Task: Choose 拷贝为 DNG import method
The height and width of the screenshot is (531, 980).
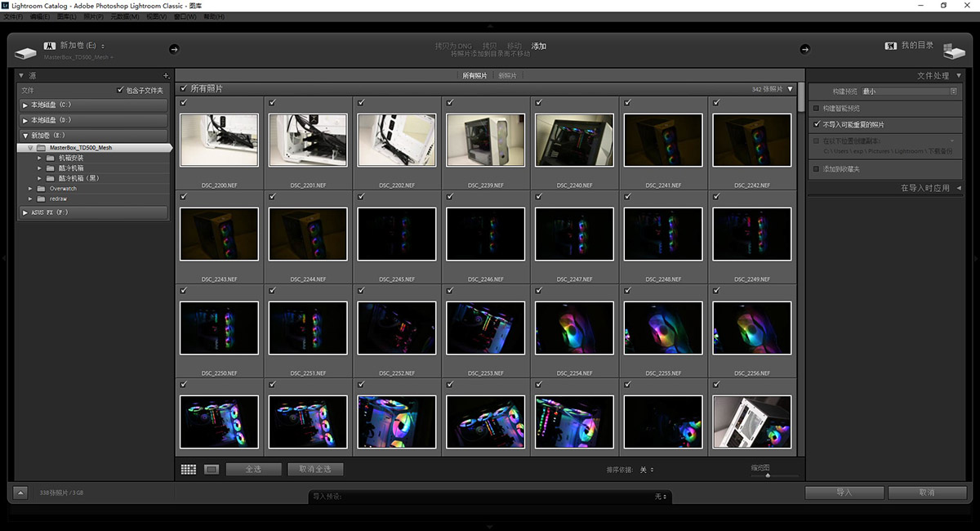Action: pos(453,46)
